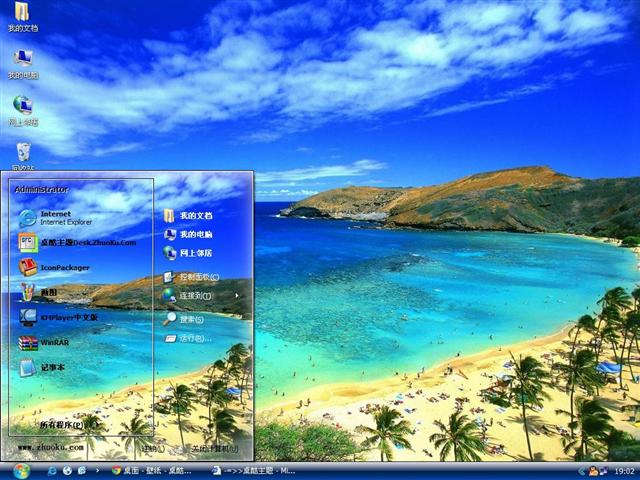Launch KMPlayer中文版 from Start menu

tap(58, 317)
